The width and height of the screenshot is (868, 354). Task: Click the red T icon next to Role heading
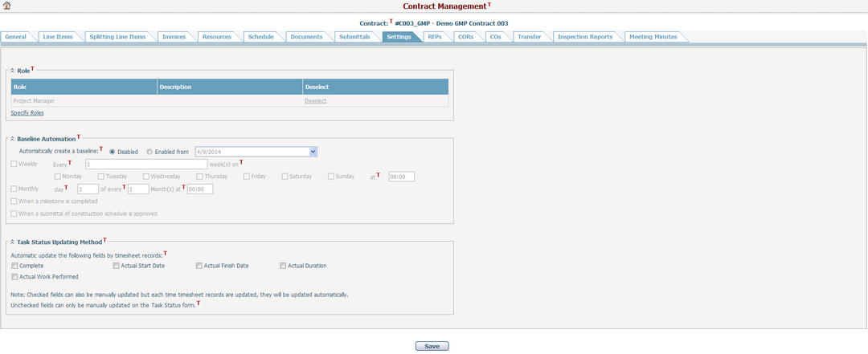tap(32, 69)
